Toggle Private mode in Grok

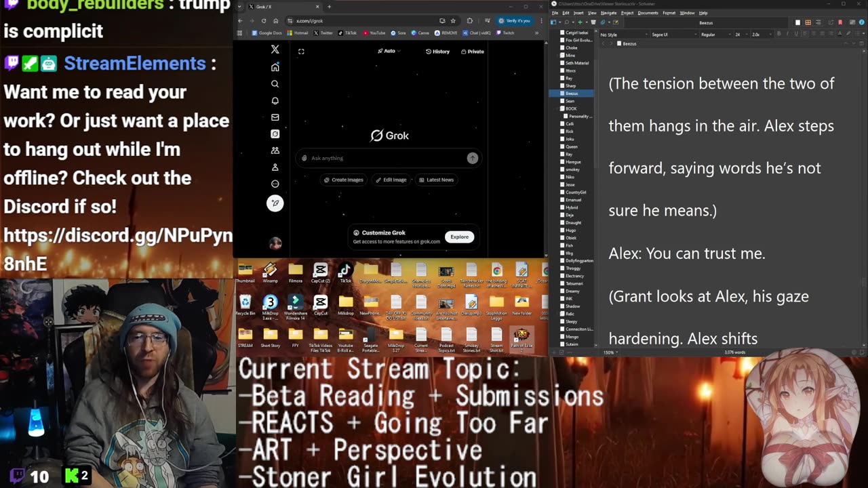(472, 52)
